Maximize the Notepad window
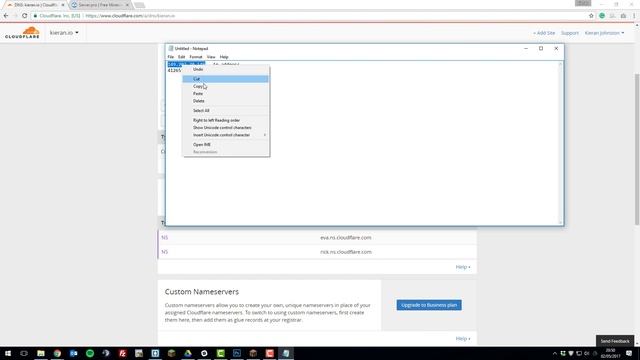Screen dimensions: 640x360 (541, 48)
